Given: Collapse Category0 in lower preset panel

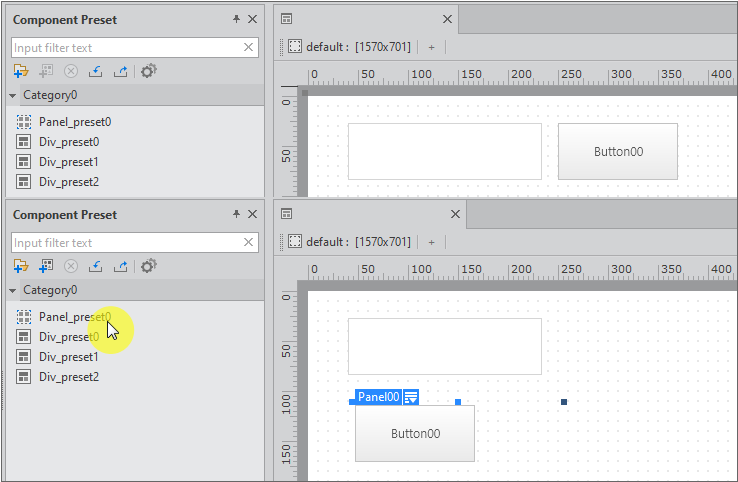Looking at the screenshot, I should coord(13,291).
